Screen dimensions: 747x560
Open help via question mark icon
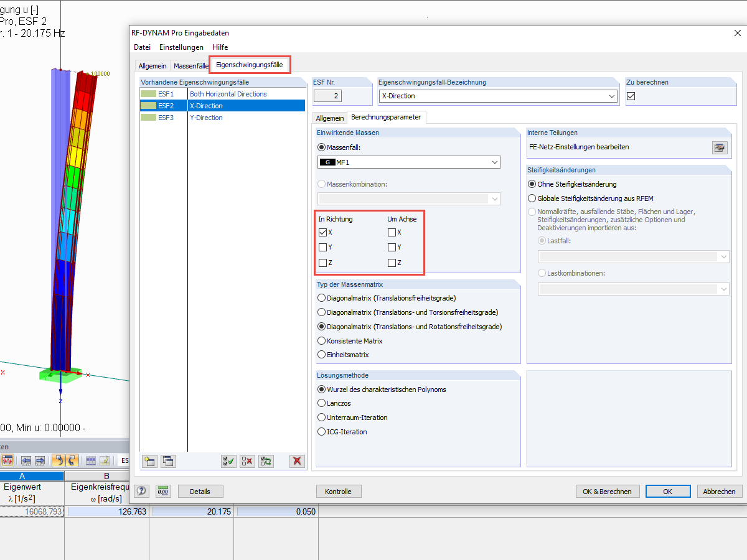coord(142,491)
